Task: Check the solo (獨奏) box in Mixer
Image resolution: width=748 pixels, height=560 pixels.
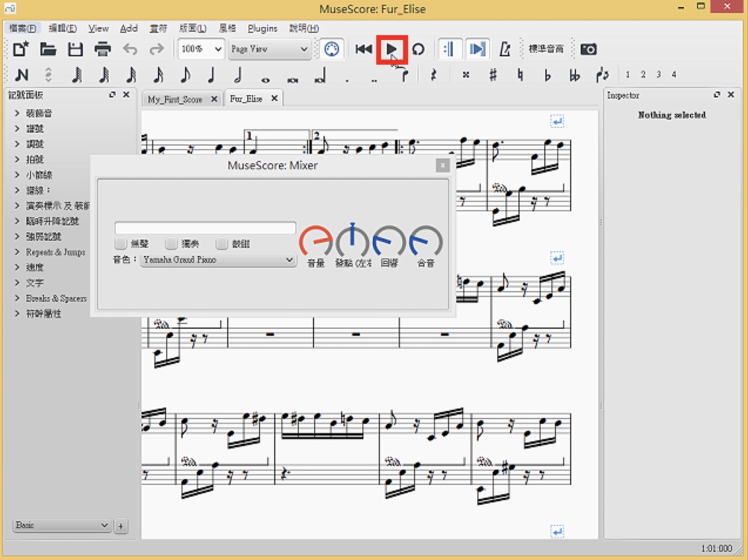Action: (171, 243)
